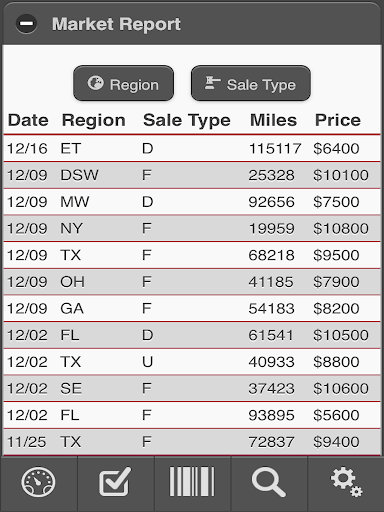Open the checklist checkmark tab
The image size is (384, 512).
(115, 483)
